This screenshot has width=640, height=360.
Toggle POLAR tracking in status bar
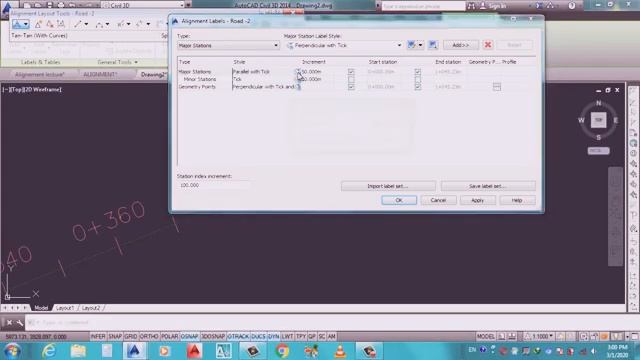(x=169, y=336)
